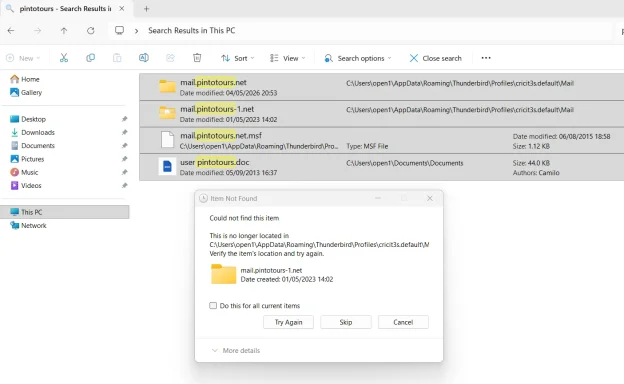
Task: Open Gallery in the navigation pane
Action: pos(26,92)
